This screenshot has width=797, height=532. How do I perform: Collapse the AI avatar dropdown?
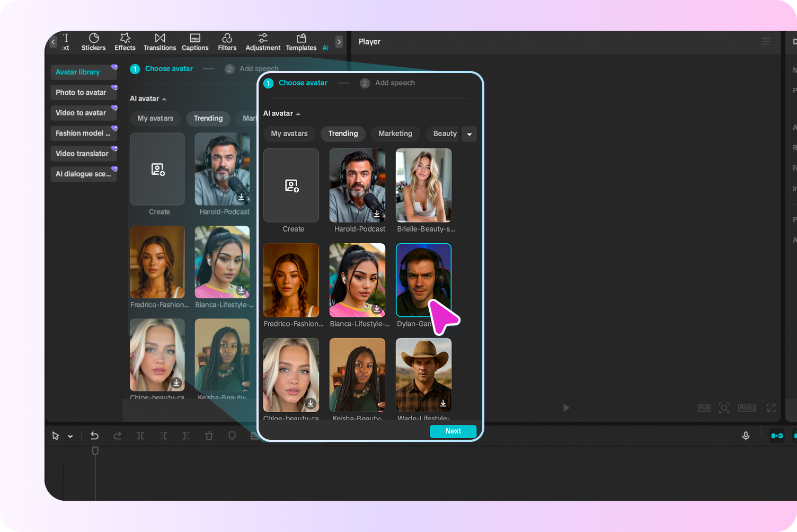tap(298, 113)
